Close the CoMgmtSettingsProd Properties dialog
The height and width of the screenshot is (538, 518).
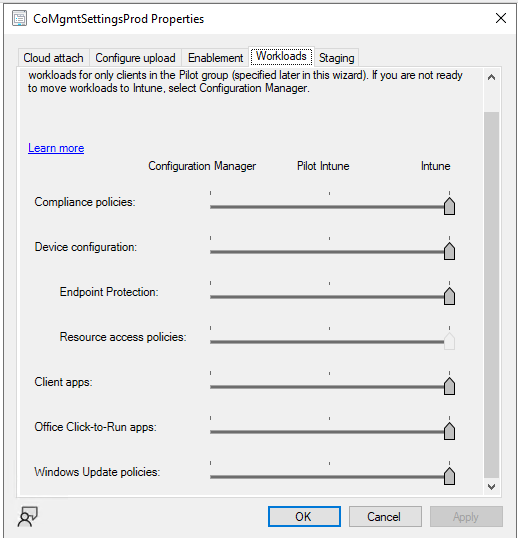click(501, 18)
